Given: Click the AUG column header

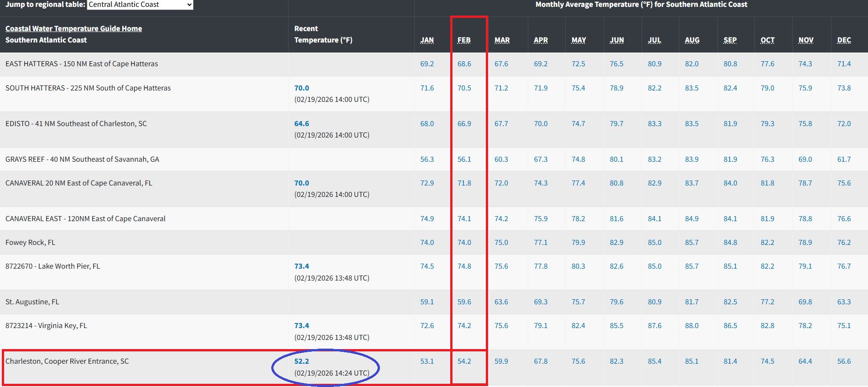Looking at the screenshot, I should pos(692,40).
